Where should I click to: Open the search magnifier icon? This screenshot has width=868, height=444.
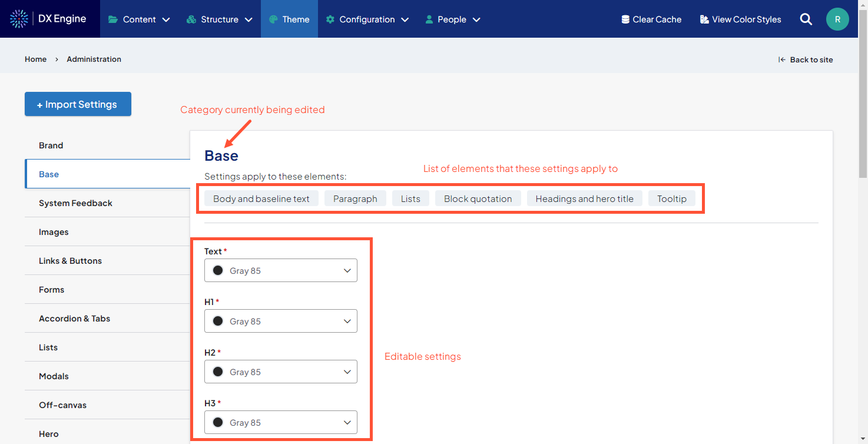pos(806,19)
